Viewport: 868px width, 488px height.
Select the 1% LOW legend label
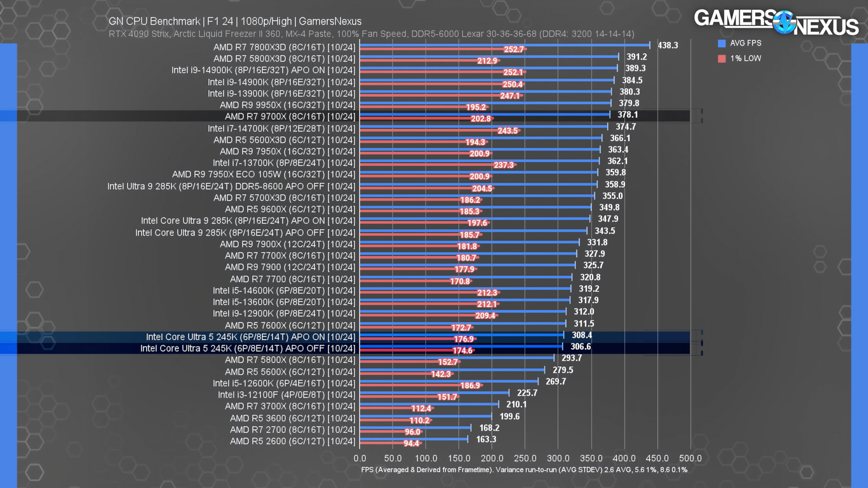745,59
